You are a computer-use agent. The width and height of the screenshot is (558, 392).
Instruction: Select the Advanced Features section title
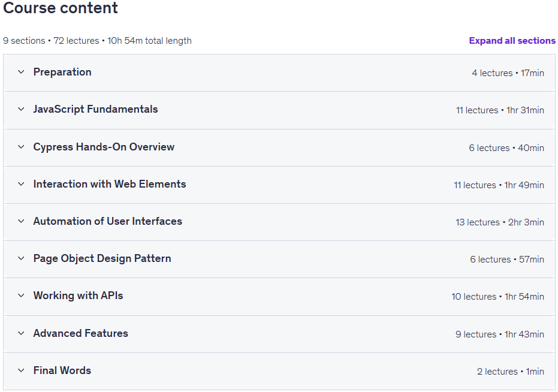coord(80,333)
